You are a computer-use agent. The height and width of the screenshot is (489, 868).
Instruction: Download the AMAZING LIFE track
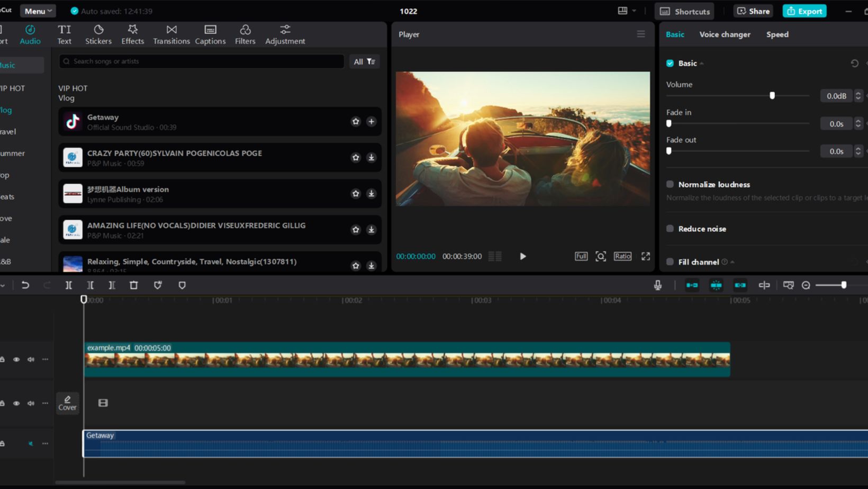click(x=372, y=230)
